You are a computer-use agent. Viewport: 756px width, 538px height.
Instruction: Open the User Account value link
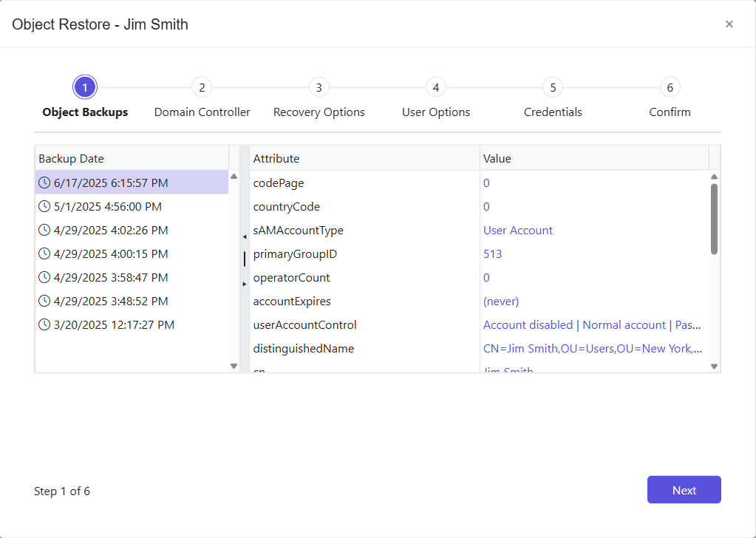coord(517,230)
